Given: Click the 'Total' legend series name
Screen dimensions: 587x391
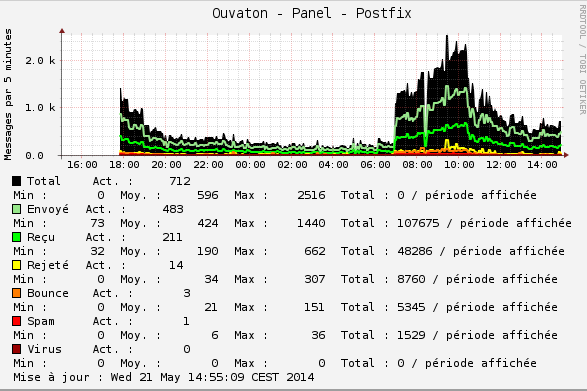Looking at the screenshot, I should (43, 181).
